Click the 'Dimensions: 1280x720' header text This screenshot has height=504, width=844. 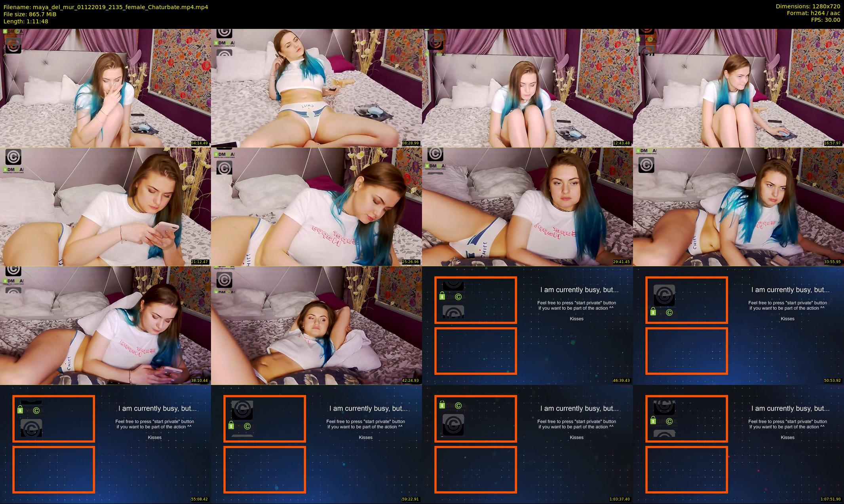tap(808, 6)
